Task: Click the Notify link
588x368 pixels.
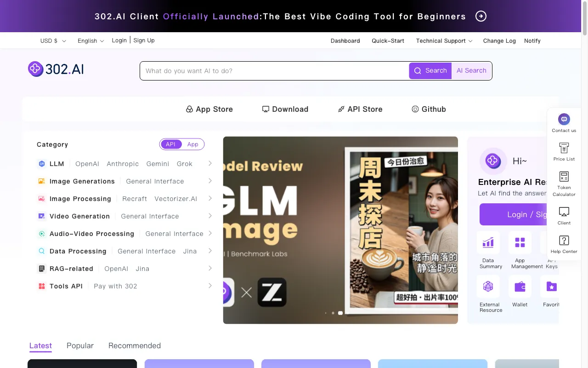Action: (x=532, y=41)
